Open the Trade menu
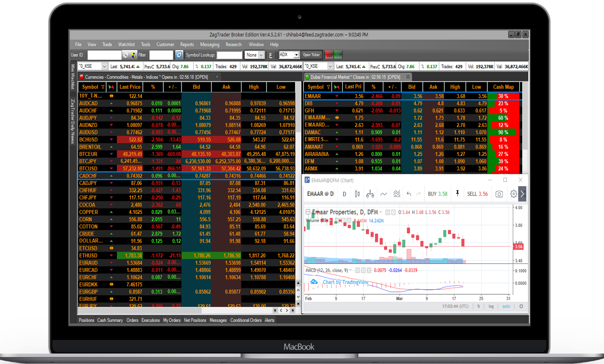Viewport: 604px width, 364px height. coord(107,44)
